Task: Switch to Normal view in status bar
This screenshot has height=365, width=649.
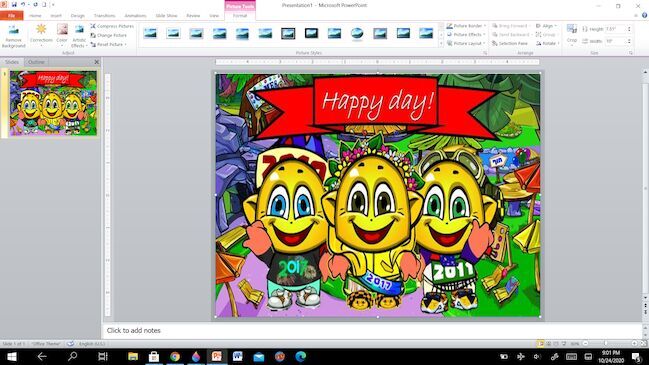Action: [x=541, y=343]
